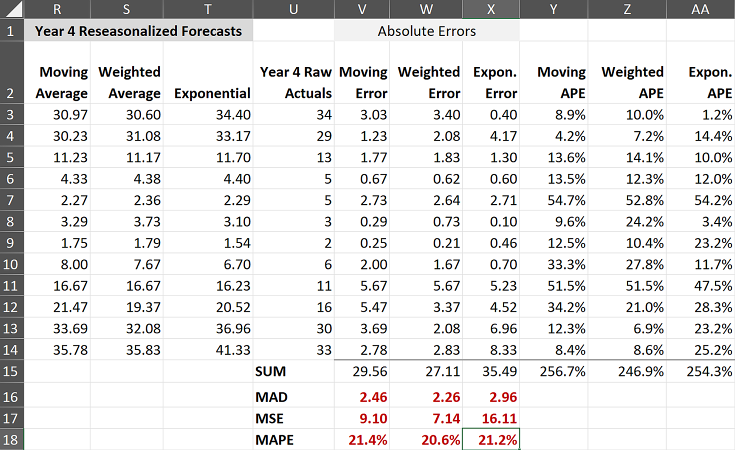
Task: Click the column U header
Action: click(292, 9)
